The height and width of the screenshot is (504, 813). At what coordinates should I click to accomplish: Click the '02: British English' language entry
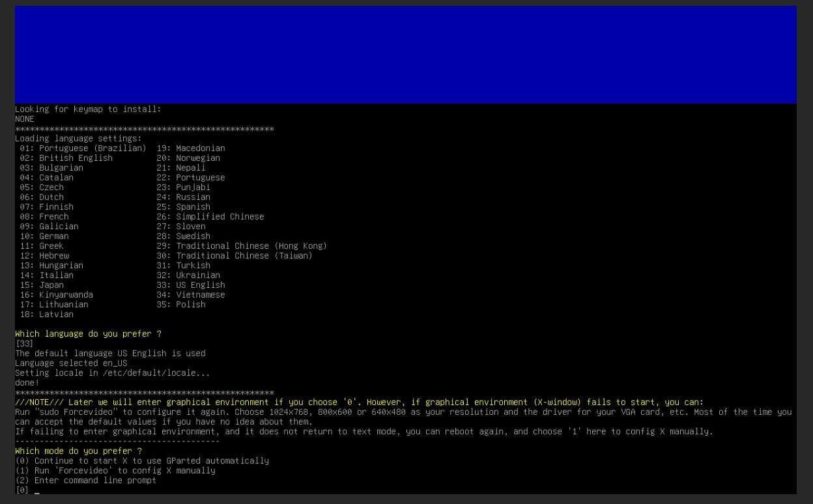pyautogui.click(x=66, y=158)
